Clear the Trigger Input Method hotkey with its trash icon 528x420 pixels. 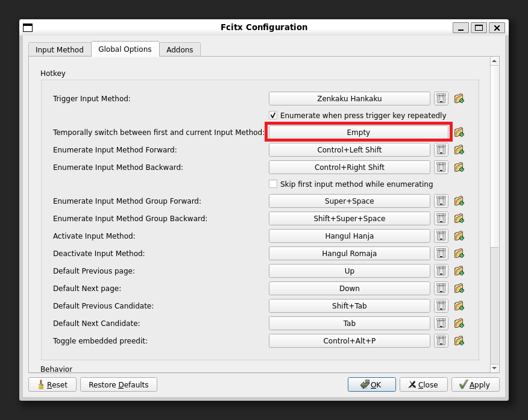pyautogui.click(x=441, y=99)
